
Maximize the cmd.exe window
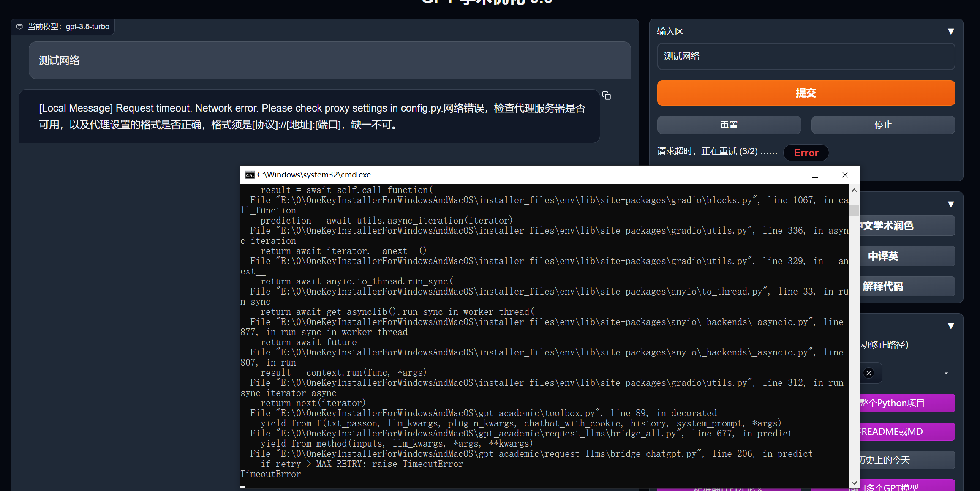pos(815,175)
